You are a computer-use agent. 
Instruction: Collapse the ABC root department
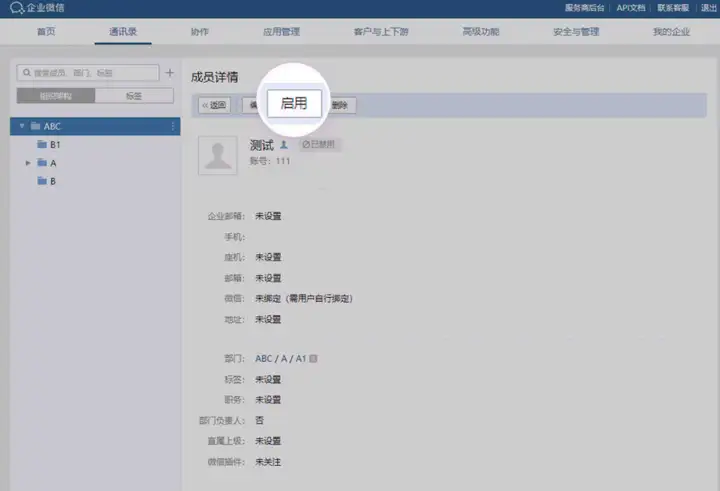[x=22, y=126]
